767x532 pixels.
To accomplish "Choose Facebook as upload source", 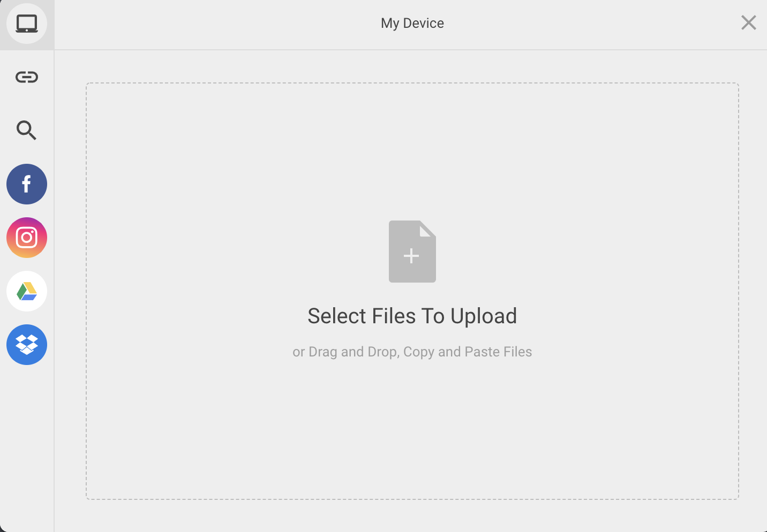I will [x=27, y=184].
